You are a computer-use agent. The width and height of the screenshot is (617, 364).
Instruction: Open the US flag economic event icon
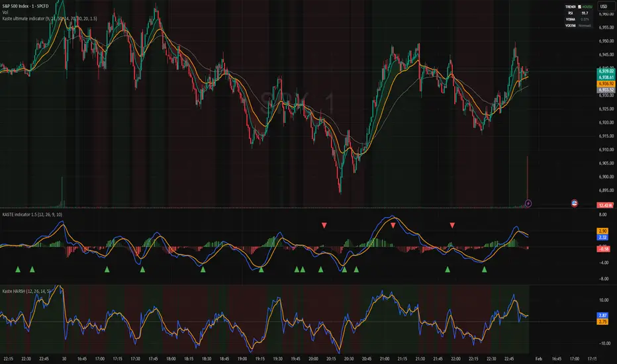click(x=573, y=204)
